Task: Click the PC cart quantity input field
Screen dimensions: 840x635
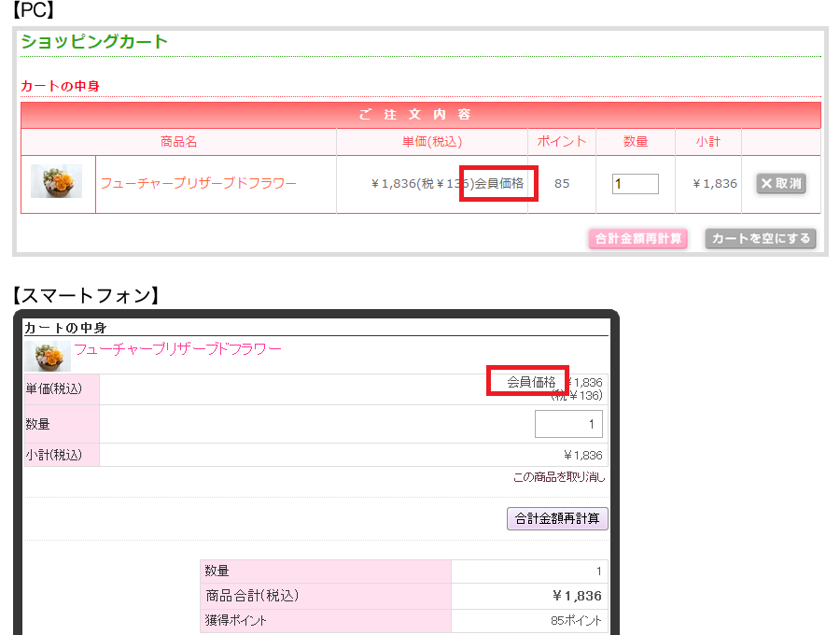Action: point(636,184)
